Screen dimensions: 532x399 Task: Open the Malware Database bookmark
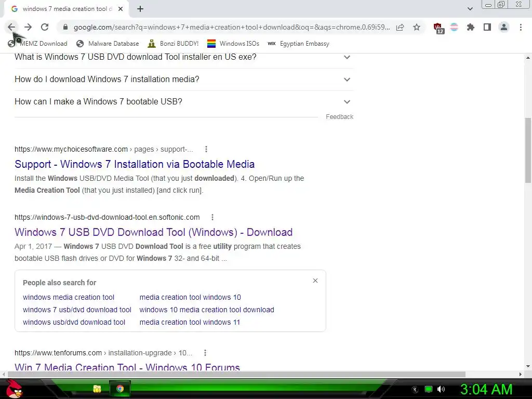108,44
